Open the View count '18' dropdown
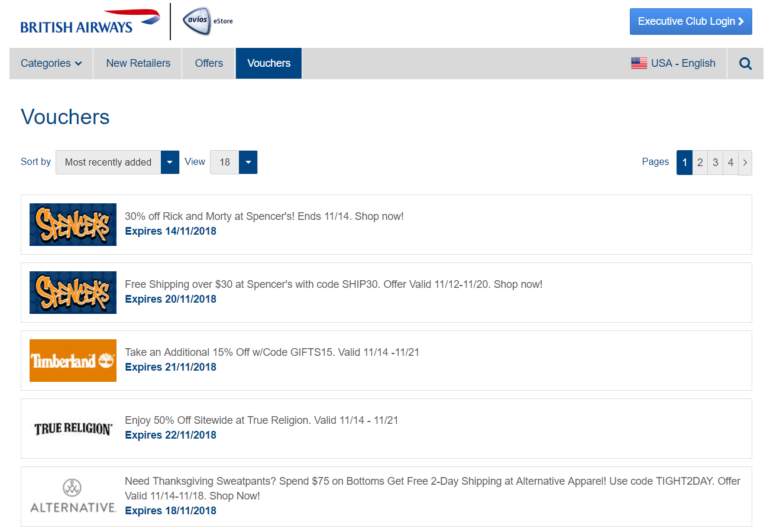 [x=234, y=162]
